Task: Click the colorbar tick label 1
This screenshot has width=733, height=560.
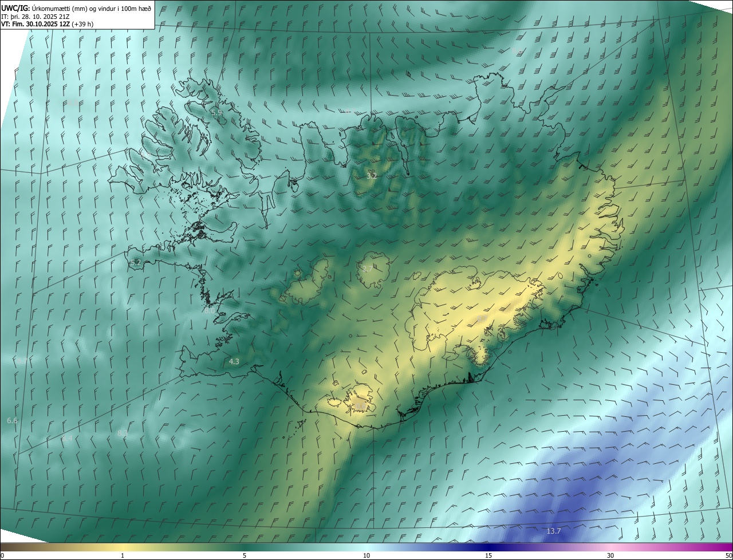Action: [x=123, y=556]
